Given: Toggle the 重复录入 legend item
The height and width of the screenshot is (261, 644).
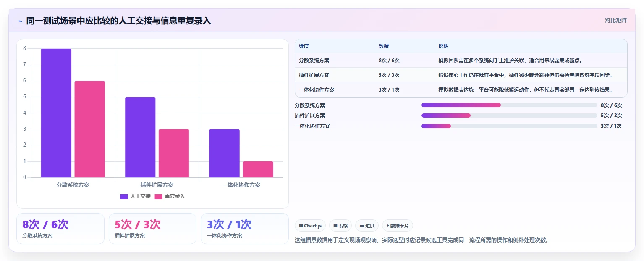Looking at the screenshot, I should (170, 196).
